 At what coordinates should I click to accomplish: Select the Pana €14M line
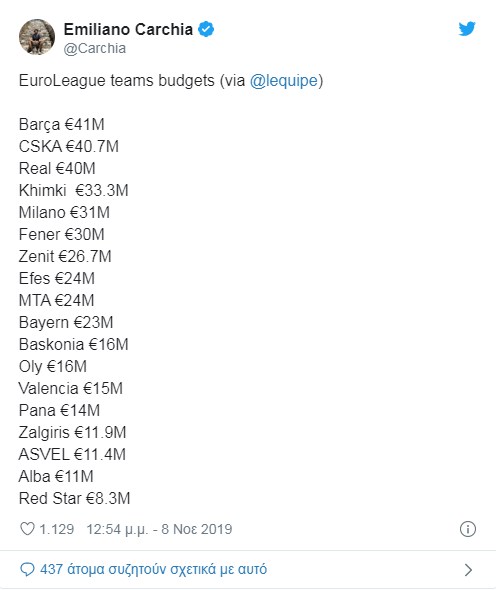pos(59,411)
